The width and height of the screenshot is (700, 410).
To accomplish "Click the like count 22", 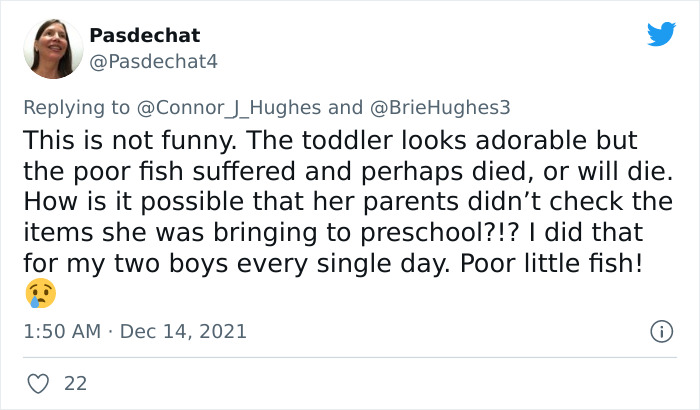I will pos(74,383).
